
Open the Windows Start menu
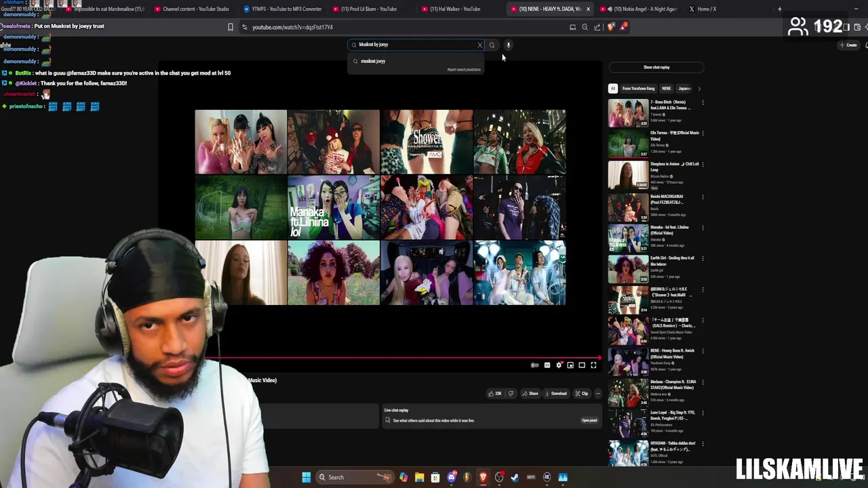307,477
